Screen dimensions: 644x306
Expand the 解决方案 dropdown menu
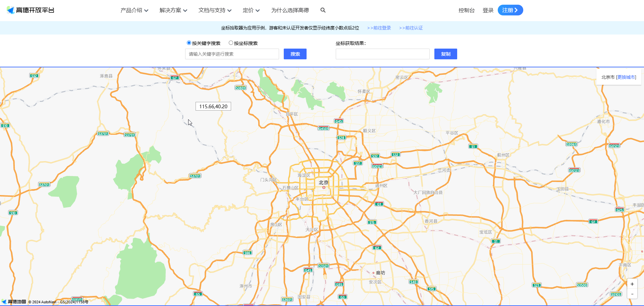click(173, 10)
